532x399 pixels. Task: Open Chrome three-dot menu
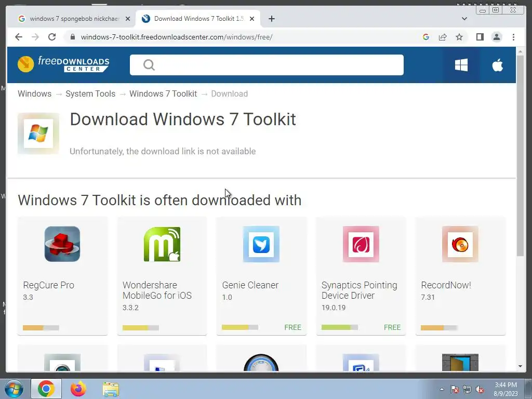pos(513,37)
